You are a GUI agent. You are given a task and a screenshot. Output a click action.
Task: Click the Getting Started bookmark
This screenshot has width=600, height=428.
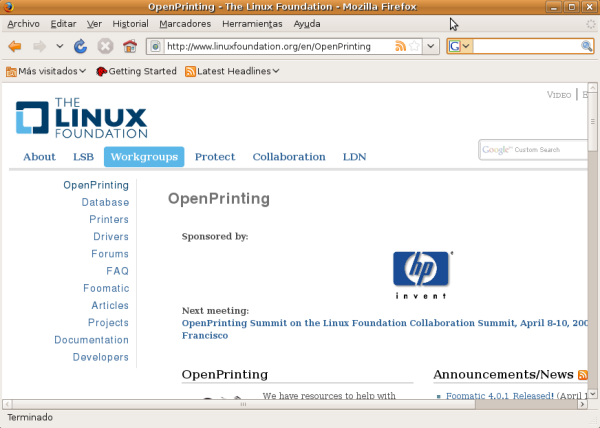[137, 71]
